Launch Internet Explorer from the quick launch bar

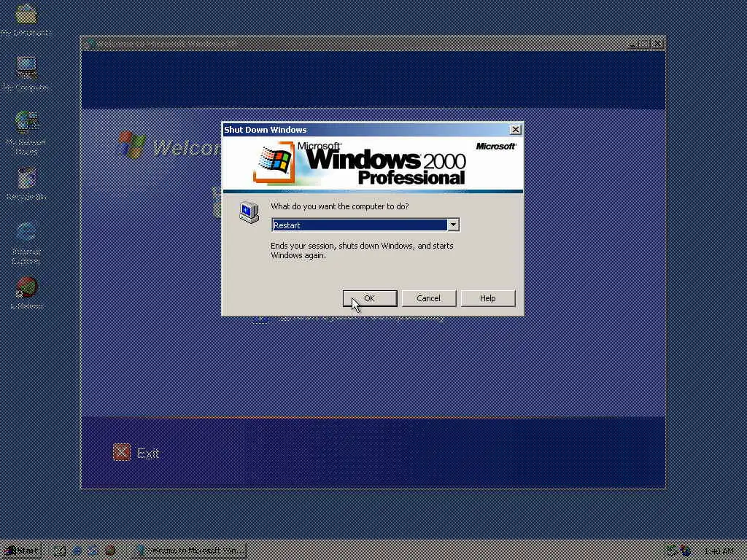(76, 551)
